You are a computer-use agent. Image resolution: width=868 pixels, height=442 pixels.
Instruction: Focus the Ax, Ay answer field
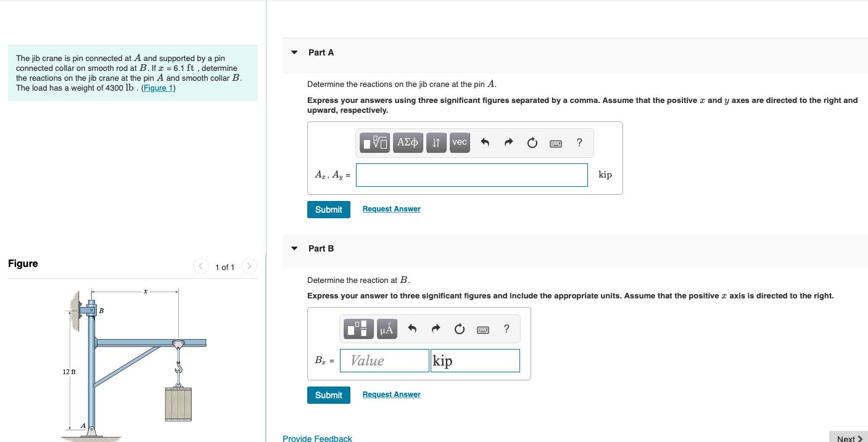tap(472, 175)
